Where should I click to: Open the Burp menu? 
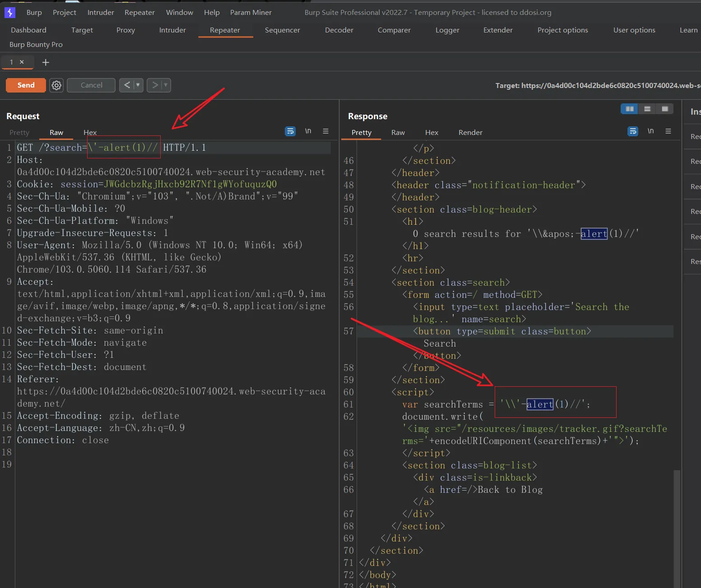(34, 13)
